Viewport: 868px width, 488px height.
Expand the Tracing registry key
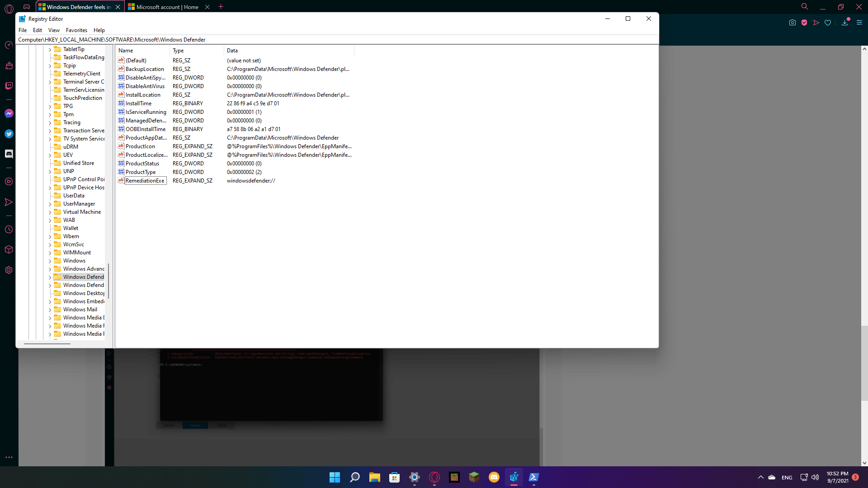50,123
